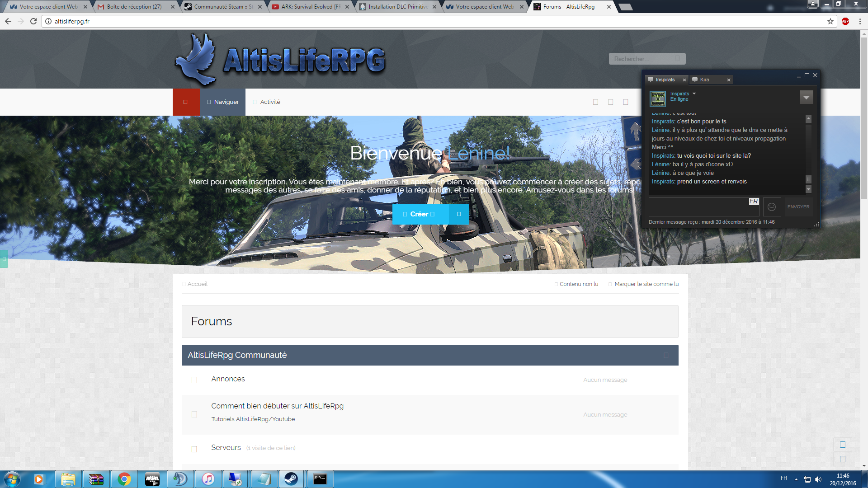Image resolution: width=868 pixels, height=488 pixels.
Task: Reload the altisliferpg.fr page
Action: tap(33, 21)
